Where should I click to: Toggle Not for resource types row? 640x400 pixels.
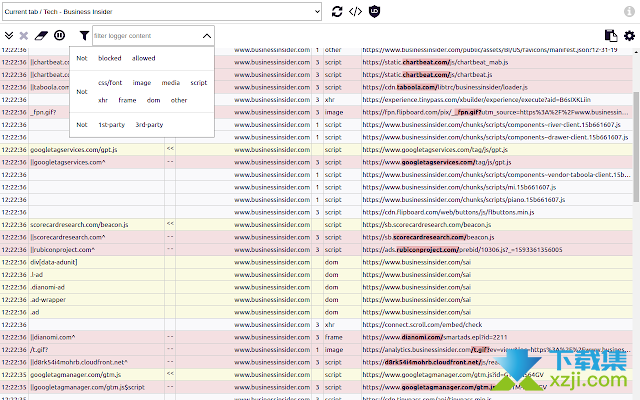tap(82, 92)
